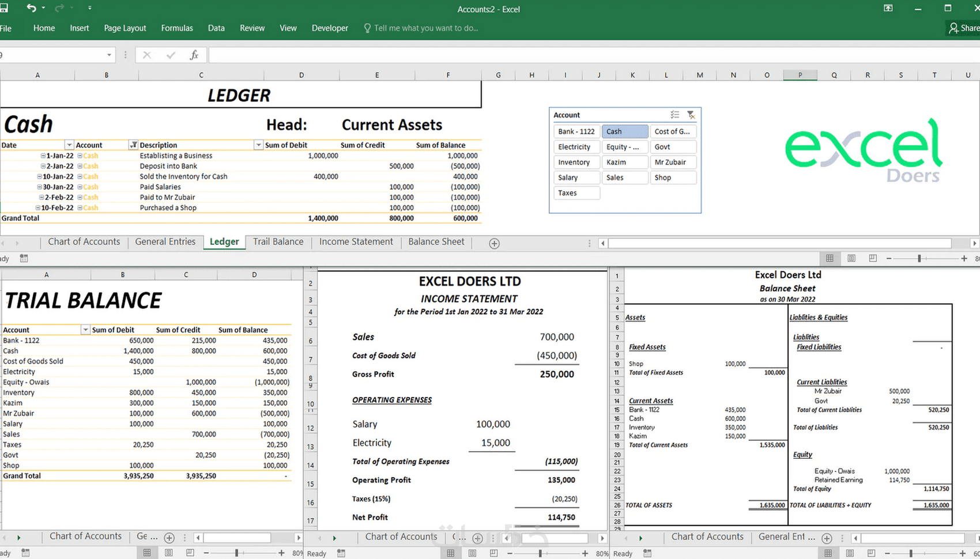Zoom in on the Trial Balance window
The height and width of the screenshot is (559, 980).
281,553
